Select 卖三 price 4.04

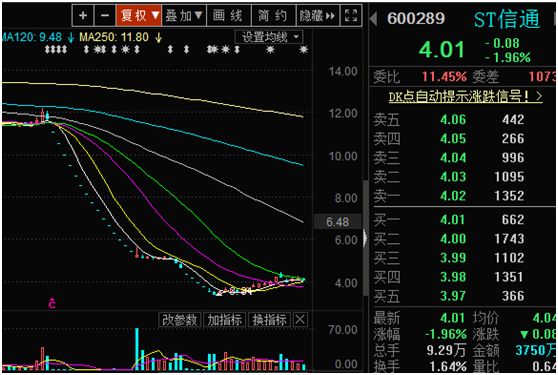pyautogui.click(x=453, y=158)
